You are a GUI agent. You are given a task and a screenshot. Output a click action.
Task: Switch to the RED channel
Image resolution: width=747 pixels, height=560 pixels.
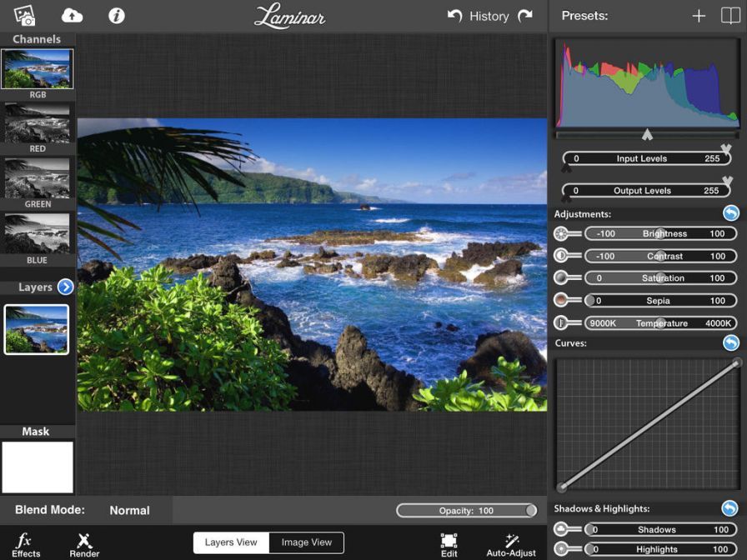(38, 122)
